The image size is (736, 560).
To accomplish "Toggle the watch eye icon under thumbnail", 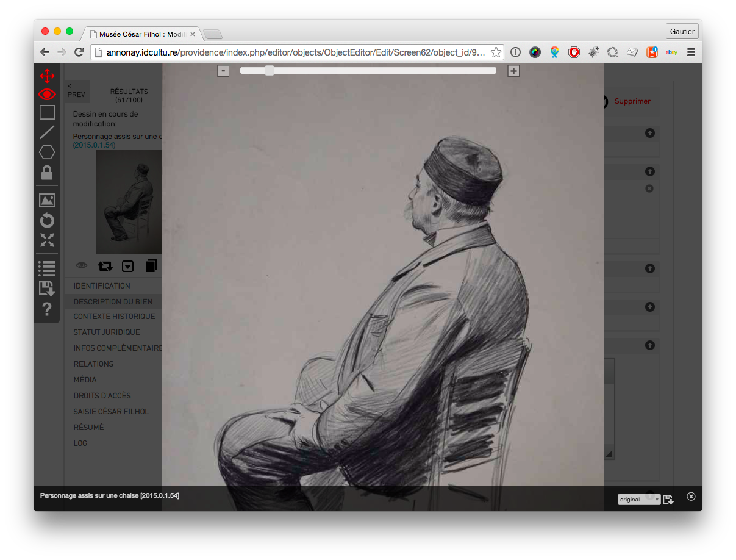I will (x=82, y=265).
